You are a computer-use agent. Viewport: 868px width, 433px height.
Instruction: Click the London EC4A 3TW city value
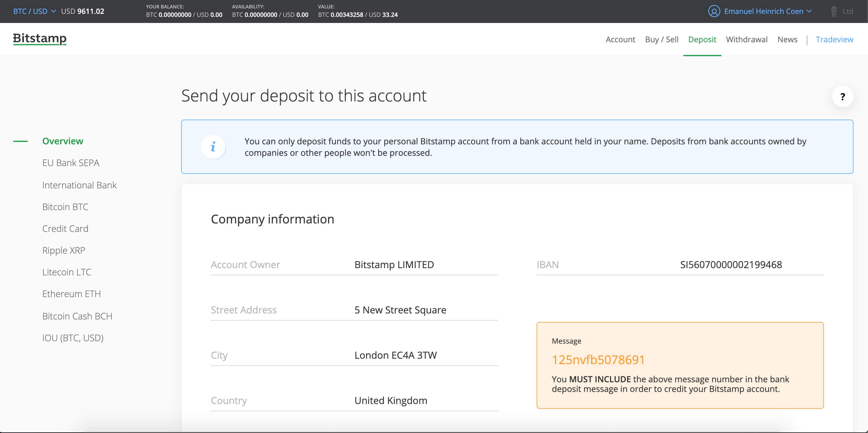pyautogui.click(x=396, y=355)
